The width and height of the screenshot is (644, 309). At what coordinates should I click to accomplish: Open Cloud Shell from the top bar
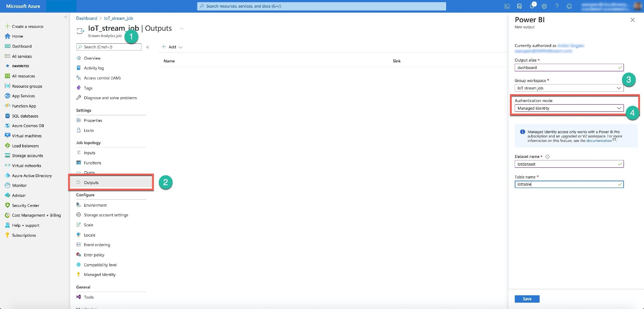click(x=507, y=6)
